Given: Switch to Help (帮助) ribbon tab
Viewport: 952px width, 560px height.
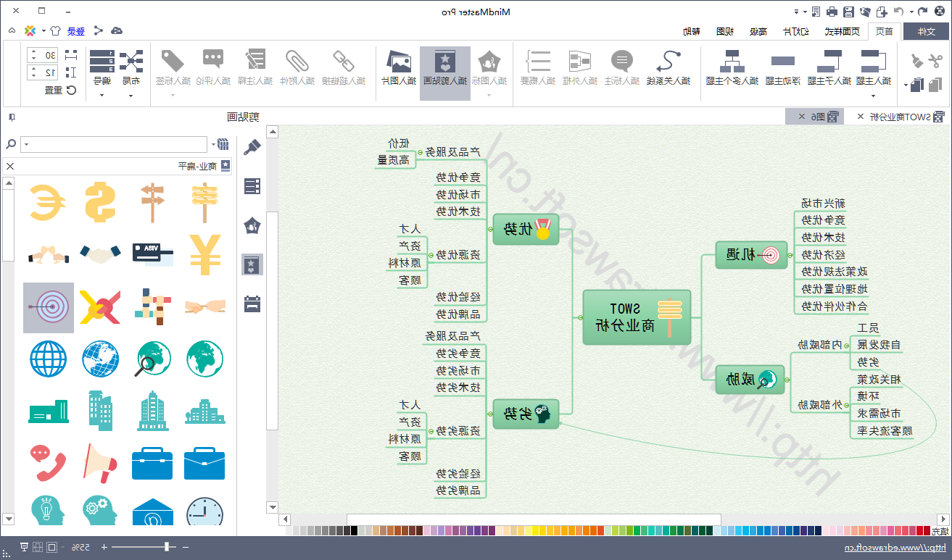Looking at the screenshot, I should click(x=692, y=31).
